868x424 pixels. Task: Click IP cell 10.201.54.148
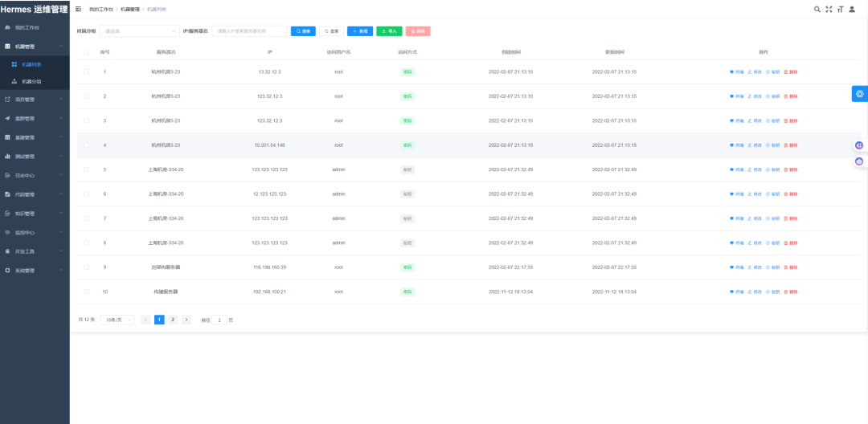(269, 145)
